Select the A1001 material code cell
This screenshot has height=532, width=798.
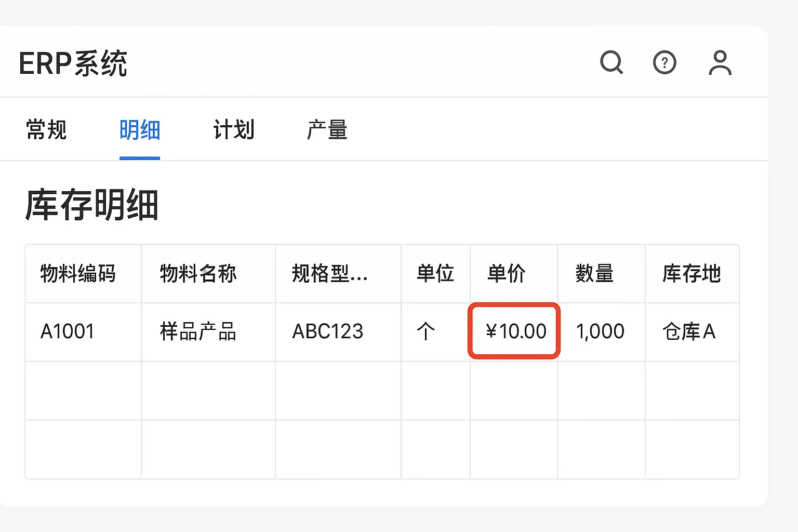coord(68,331)
